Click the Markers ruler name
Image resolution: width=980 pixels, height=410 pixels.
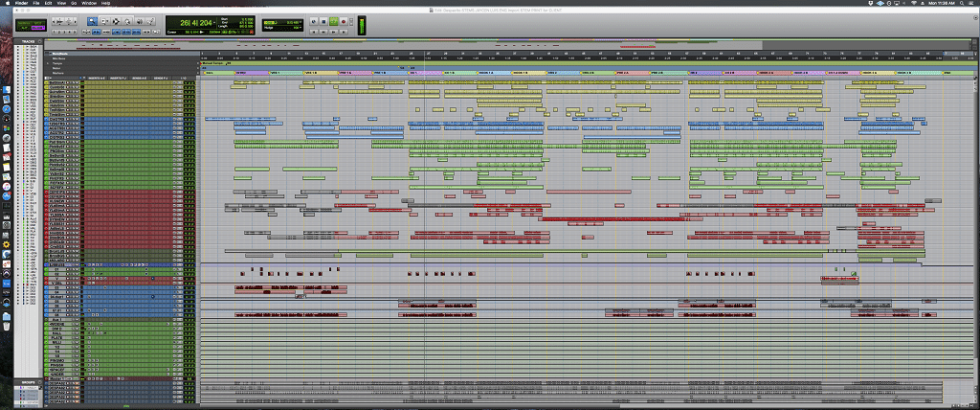tap(58, 72)
